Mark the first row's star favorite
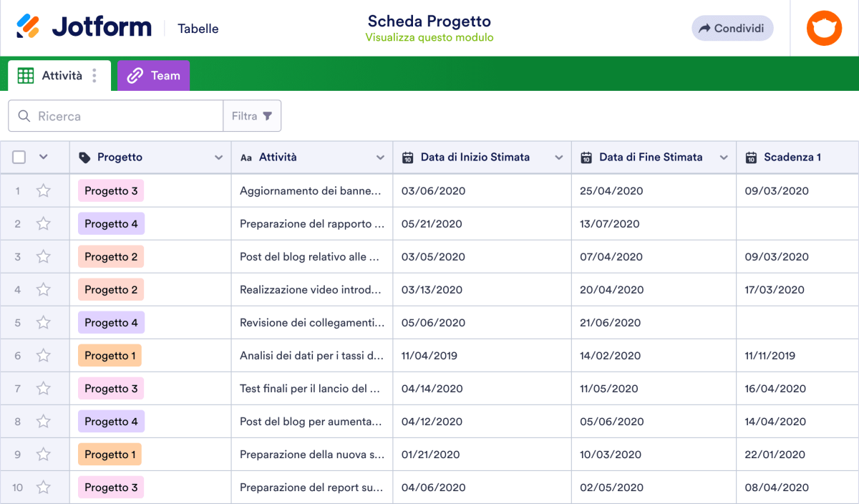The image size is (859, 504). pos(43,190)
